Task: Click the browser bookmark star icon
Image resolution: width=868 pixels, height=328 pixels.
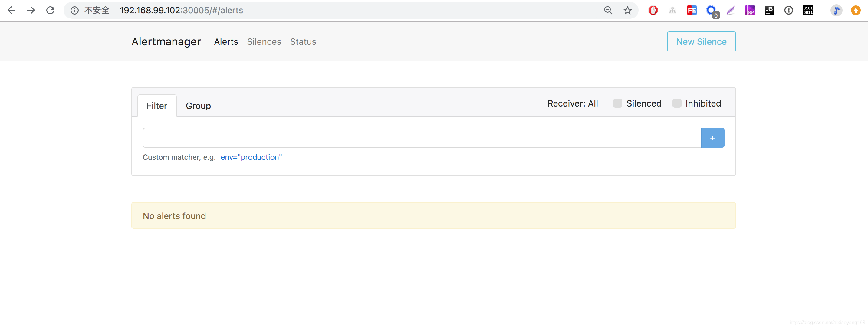Action: (x=626, y=11)
